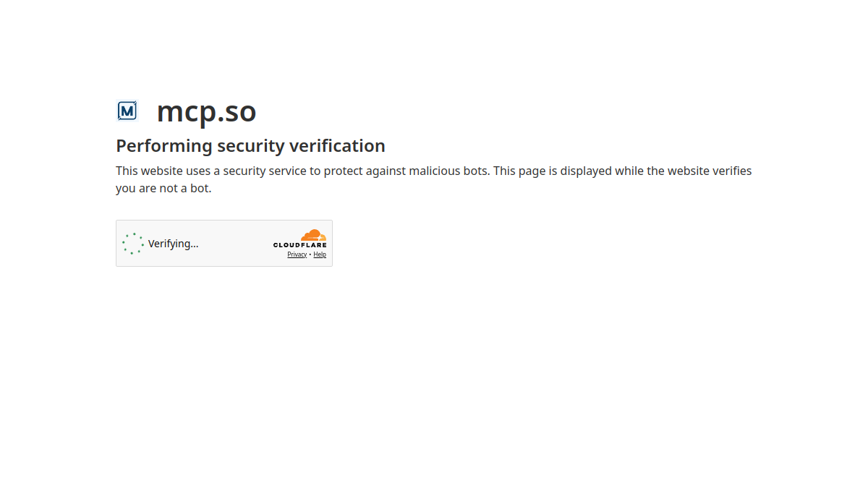Click the phrase "you are not a bot."
Viewport: 868px width, 488px height.
click(163, 188)
